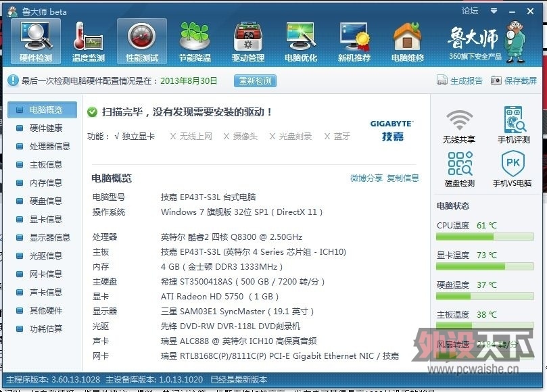Image resolution: width=547 pixels, height=392 pixels.
Task: Select 电脑概览 in the sidebar
Action: tap(42, 110)
